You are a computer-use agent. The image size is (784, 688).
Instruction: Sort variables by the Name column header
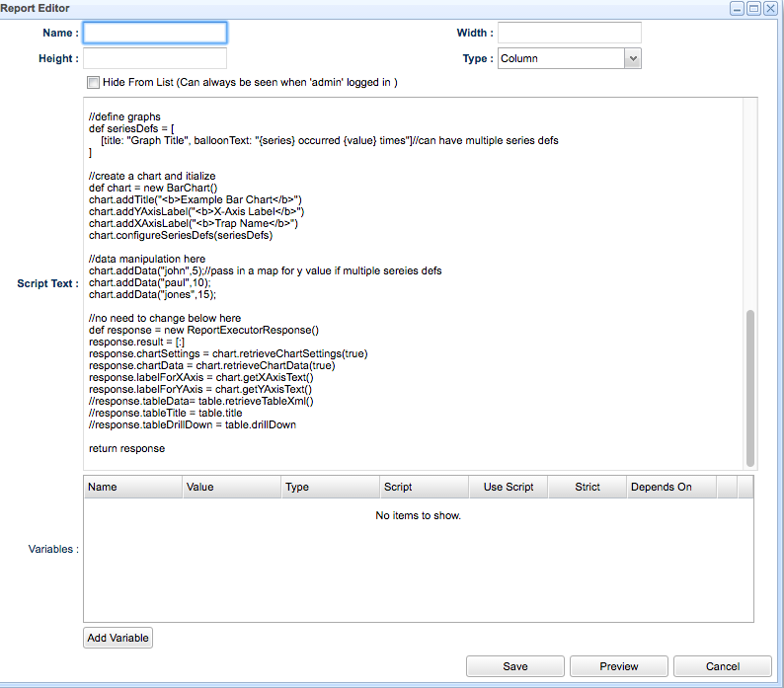(132, 487)
